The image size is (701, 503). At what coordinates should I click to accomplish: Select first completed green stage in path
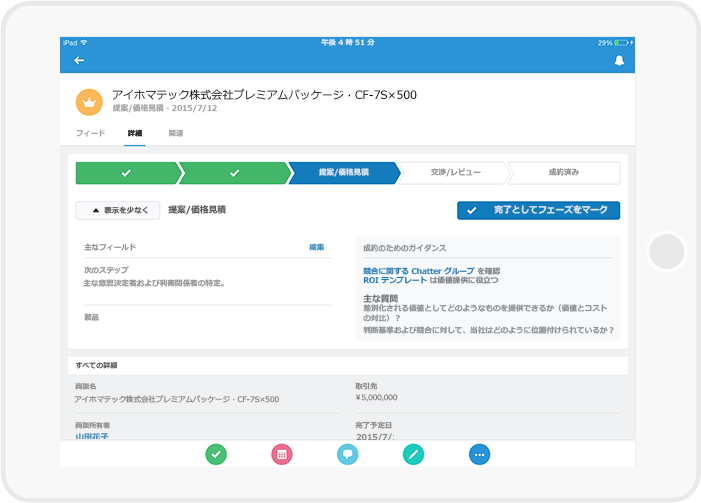(x=127, y=173)
